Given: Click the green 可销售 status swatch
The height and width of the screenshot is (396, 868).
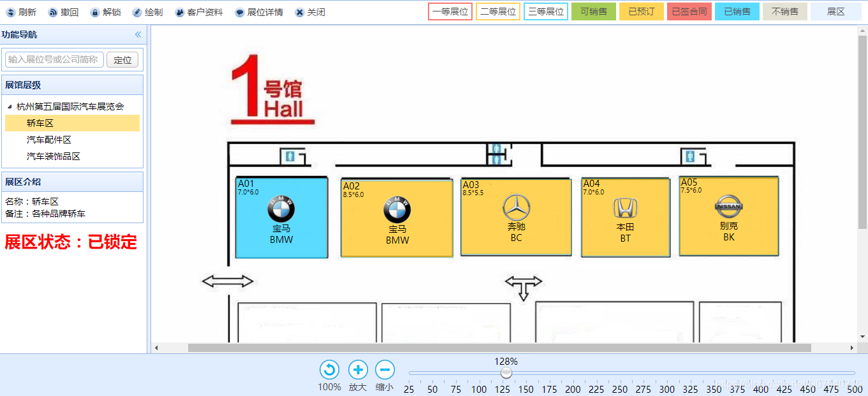Looking at the screenshot, I should pos(594,11).
